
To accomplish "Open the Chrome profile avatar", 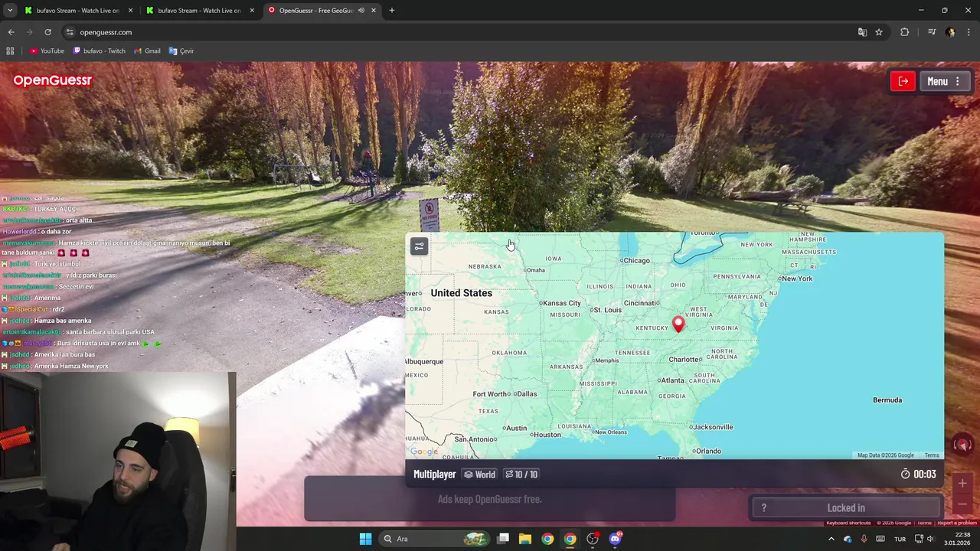I will pyautogui.click(x=950, y=32).
